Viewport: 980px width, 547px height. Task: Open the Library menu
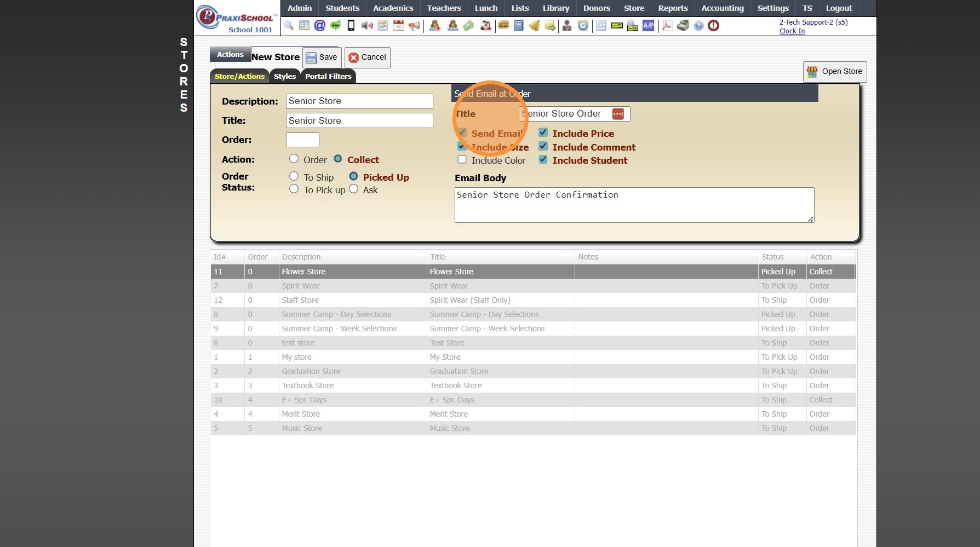[556, 8]
